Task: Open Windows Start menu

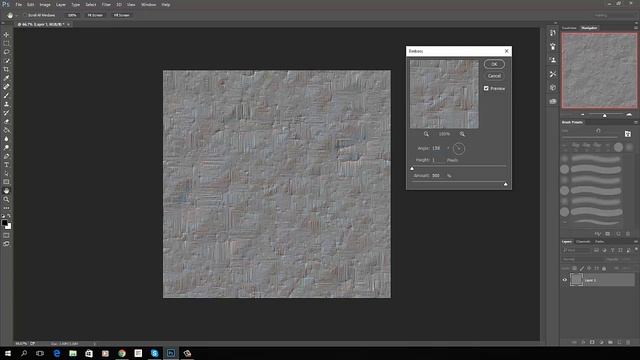Action: [x=8, y=353]
